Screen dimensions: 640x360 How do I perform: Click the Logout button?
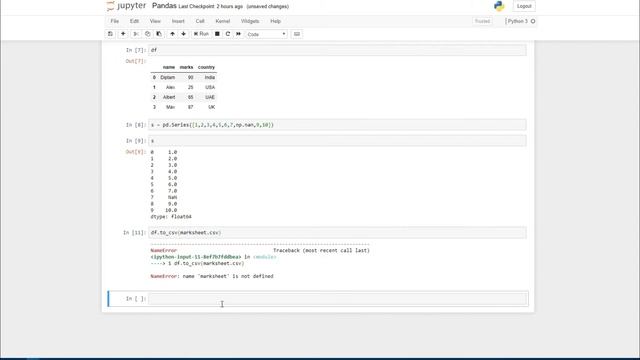tap(524, 6)
